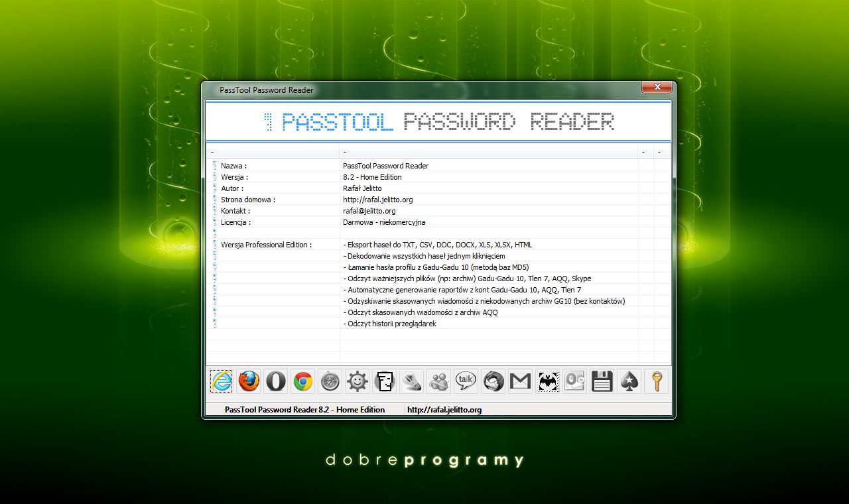
Task: Select the poker spade icon
Action: 629,381
